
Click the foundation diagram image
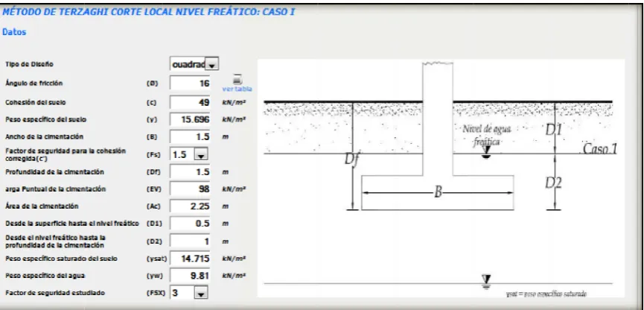coord(441,178)
